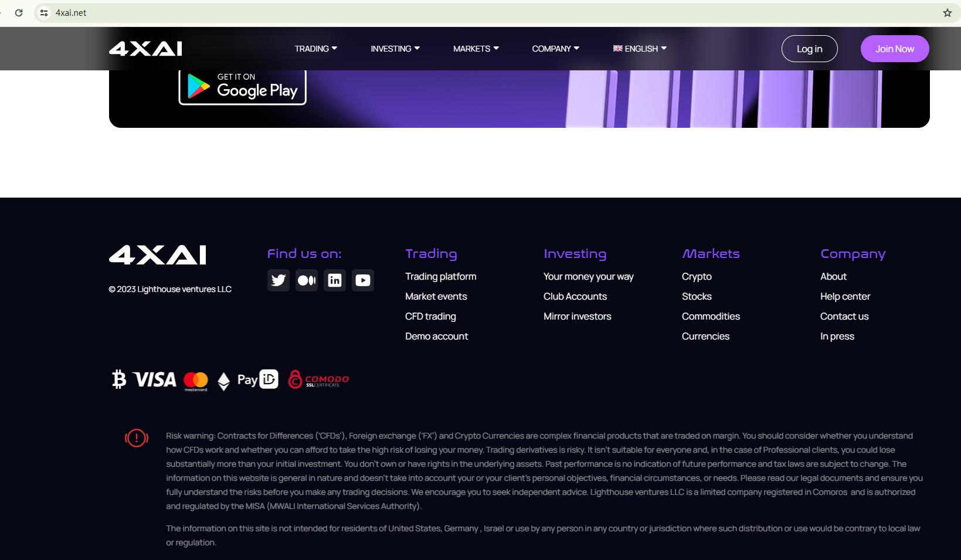Expand the Investing dropdown menu
961x560 pixels.
pyautogui.click(x=395, y=49)
